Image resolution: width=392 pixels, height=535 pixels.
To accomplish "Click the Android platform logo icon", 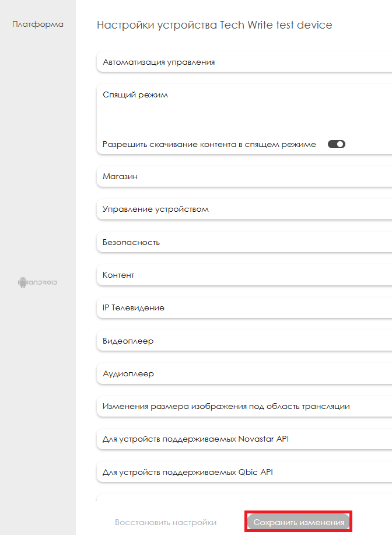I will coord(38,282).
